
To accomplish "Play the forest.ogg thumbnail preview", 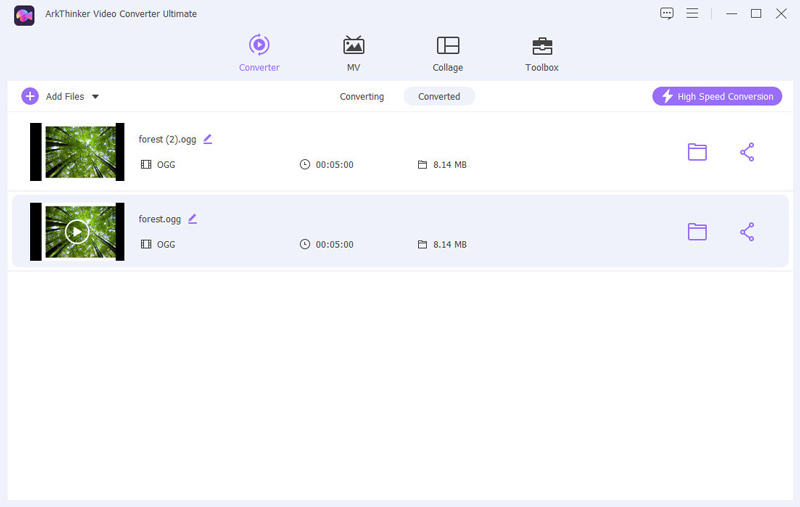I will pyautogui.click(x=77, y=232).
